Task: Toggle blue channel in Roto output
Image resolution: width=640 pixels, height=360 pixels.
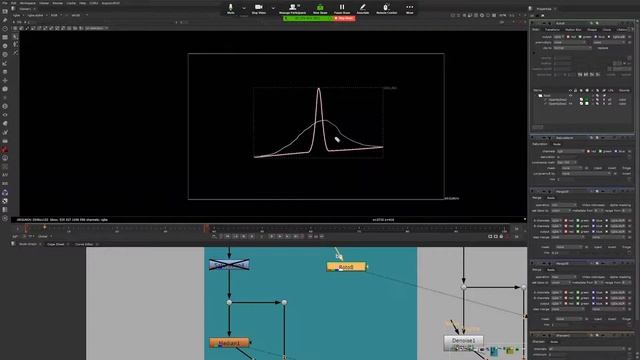Action: click(x=595, y=37)
